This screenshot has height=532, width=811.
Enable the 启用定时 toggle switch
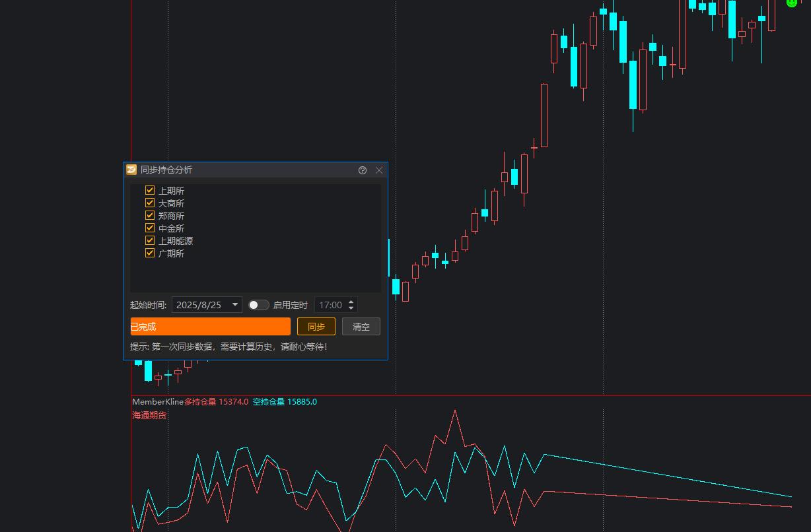258,305
